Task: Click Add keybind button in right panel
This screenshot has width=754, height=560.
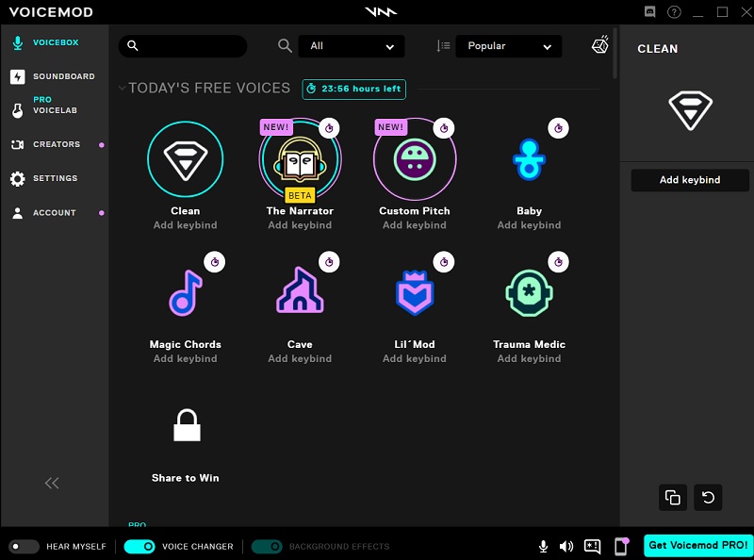Action: tap(690, 180)
